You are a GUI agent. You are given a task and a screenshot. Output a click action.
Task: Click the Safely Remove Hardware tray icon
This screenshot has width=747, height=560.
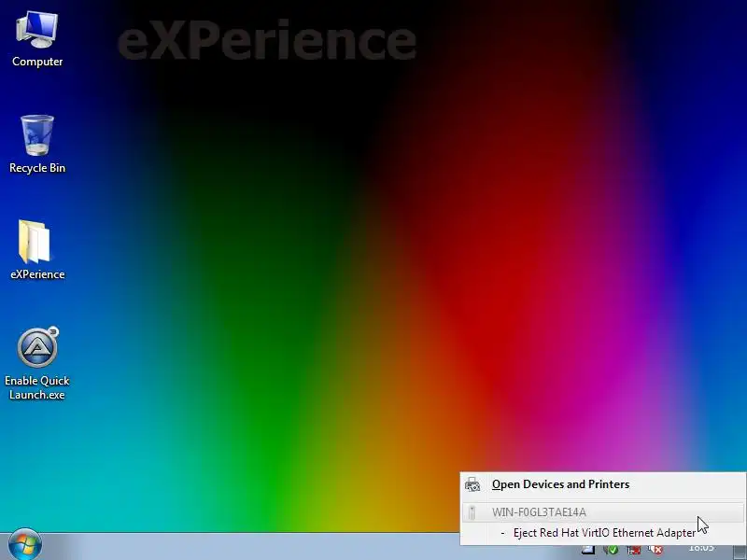pos(612,550)
